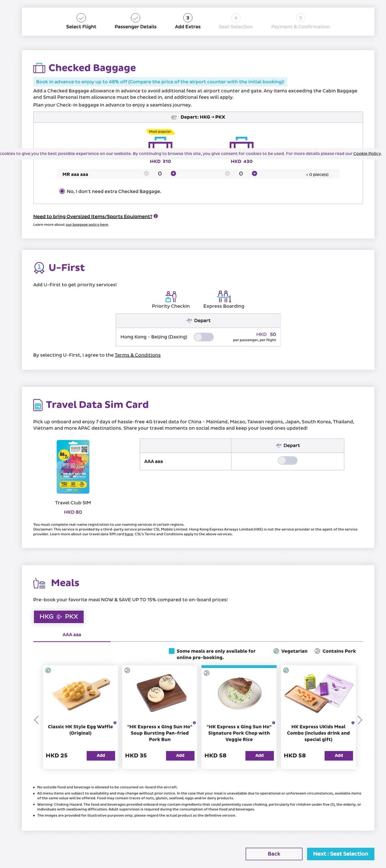
Task: Click the Priority Checkin icon
Action: coord(171,297)
